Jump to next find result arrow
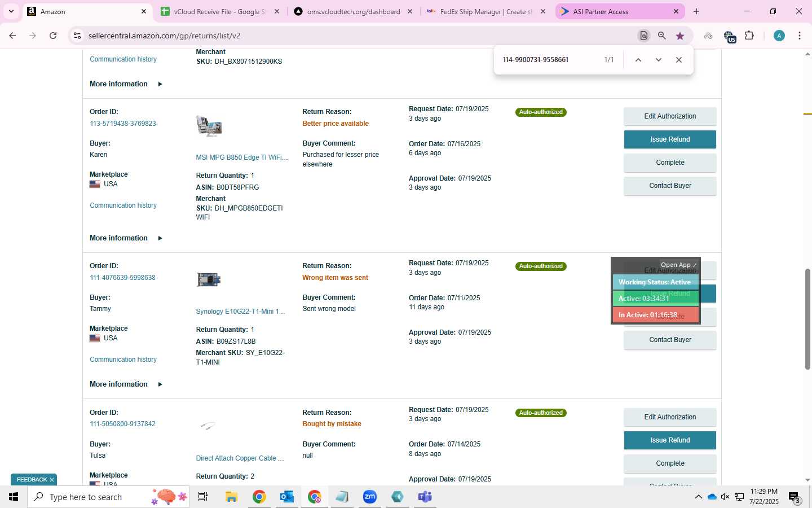Screen dimensions: 812x508 (x=658, y=60)
